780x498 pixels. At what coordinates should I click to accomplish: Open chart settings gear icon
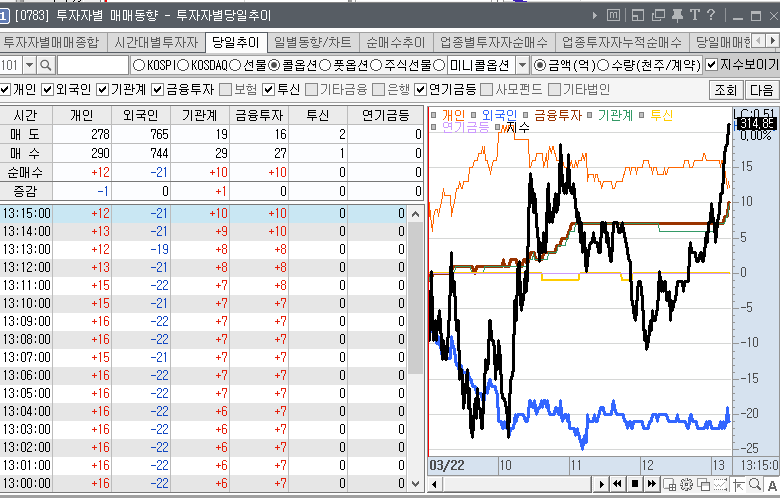686,484
